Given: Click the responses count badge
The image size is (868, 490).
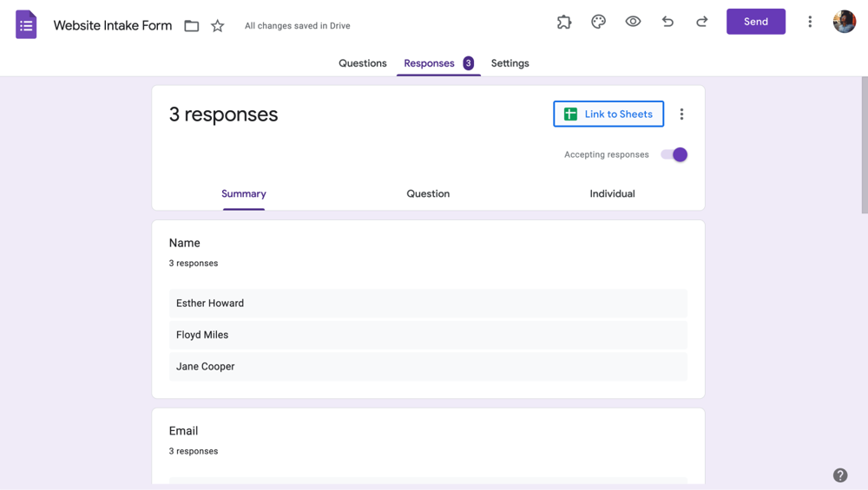Looking at the screenshot, I should (469, 63).
